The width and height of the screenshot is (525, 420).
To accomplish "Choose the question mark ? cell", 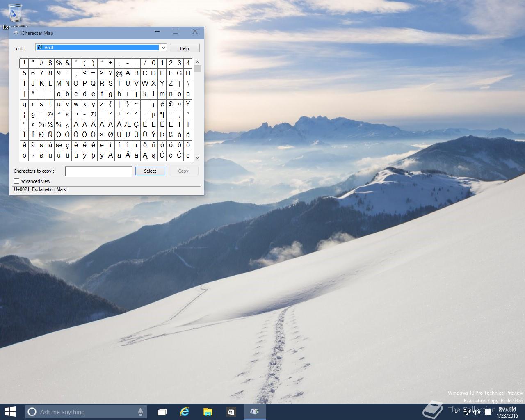I will 110,73.
